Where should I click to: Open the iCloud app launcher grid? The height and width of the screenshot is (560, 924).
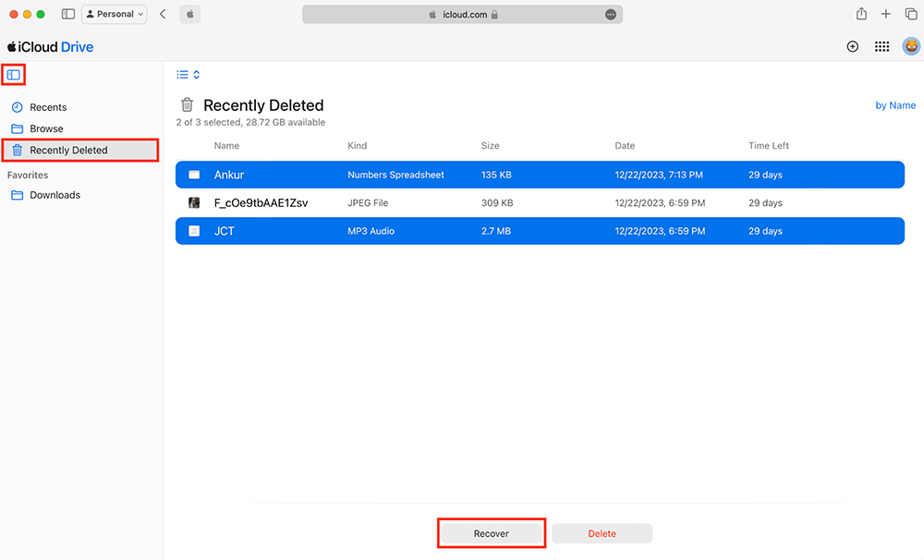(881, 45)
